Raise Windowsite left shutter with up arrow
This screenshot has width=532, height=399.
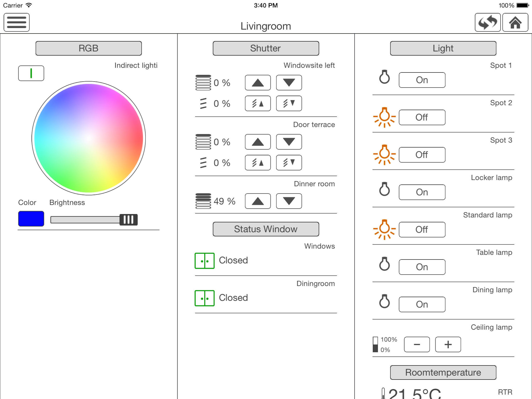pos(258,83)
